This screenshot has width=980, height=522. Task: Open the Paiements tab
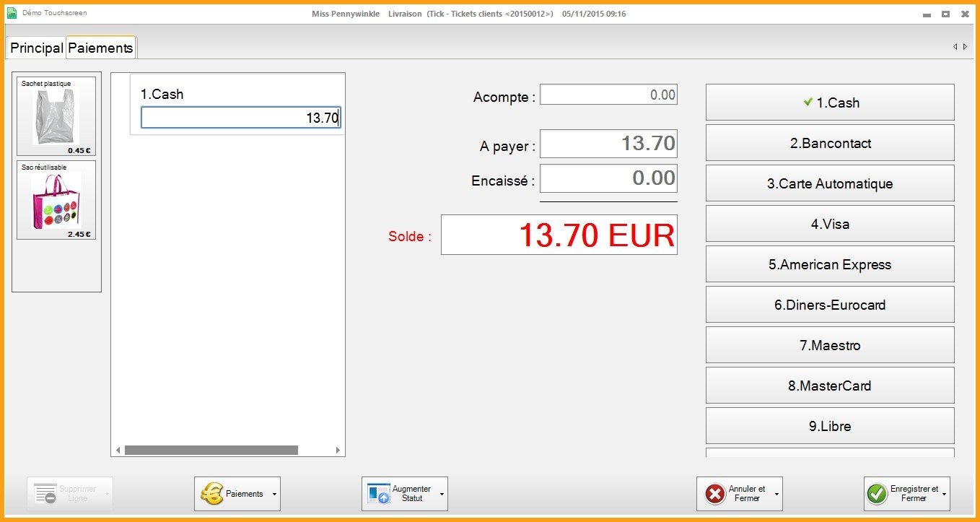point(100,48)
